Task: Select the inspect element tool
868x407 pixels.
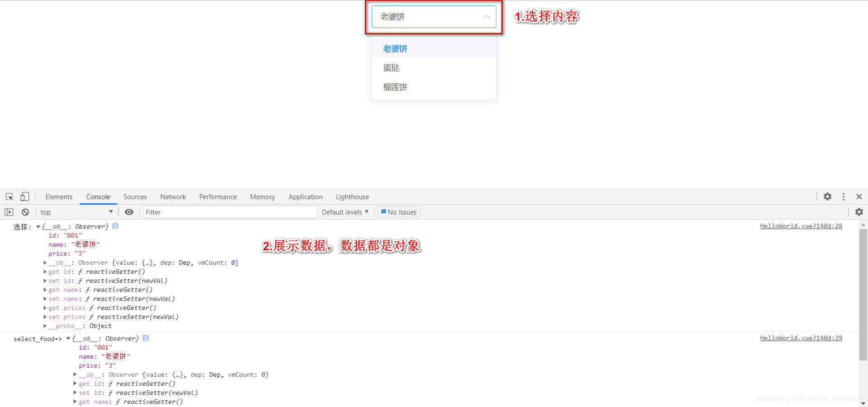Action: point(9,196)
